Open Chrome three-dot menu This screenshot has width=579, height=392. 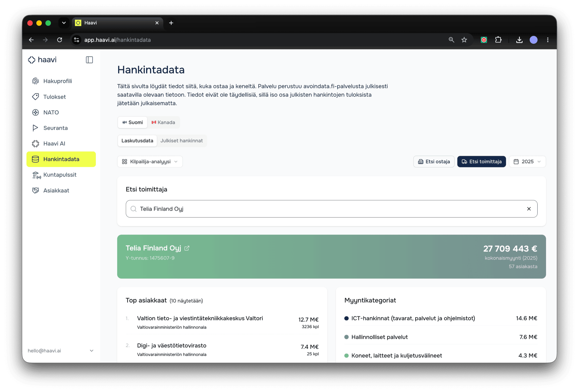click(x=548, y=40)
